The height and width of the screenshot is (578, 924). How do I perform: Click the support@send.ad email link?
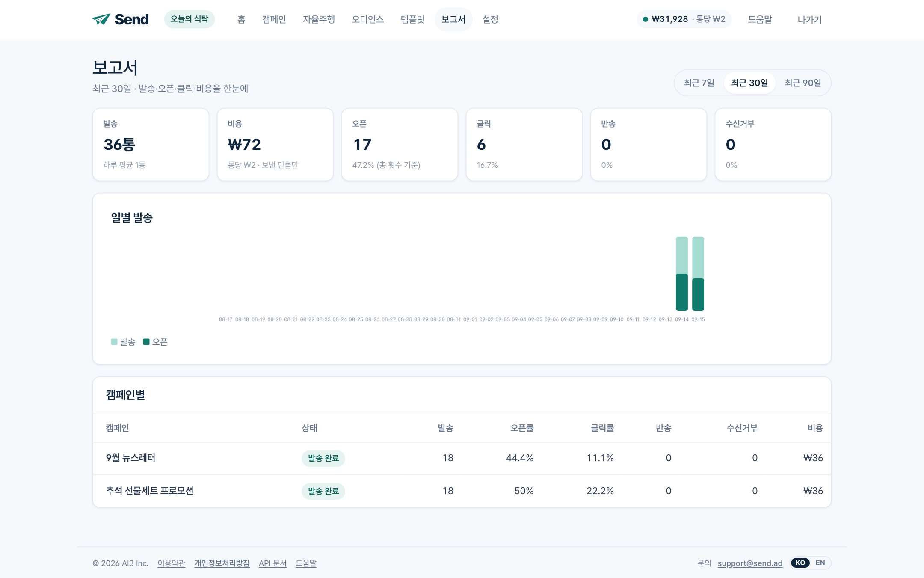point(750,563)
